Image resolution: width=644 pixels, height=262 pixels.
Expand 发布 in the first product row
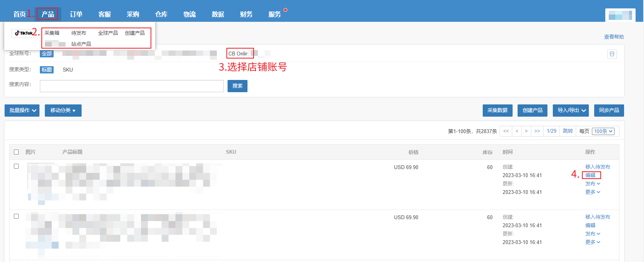coord(592,184)
